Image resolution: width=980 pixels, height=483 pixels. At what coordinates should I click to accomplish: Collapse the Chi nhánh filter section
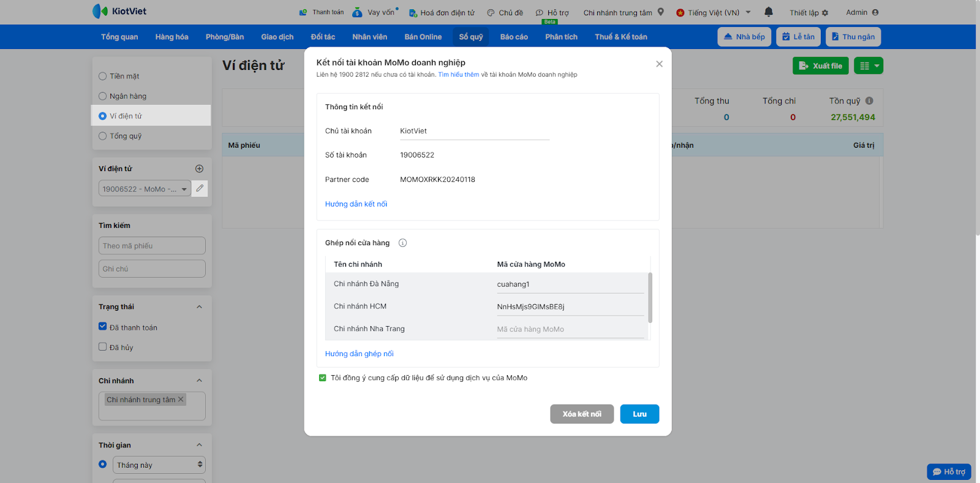coord(199,381)
